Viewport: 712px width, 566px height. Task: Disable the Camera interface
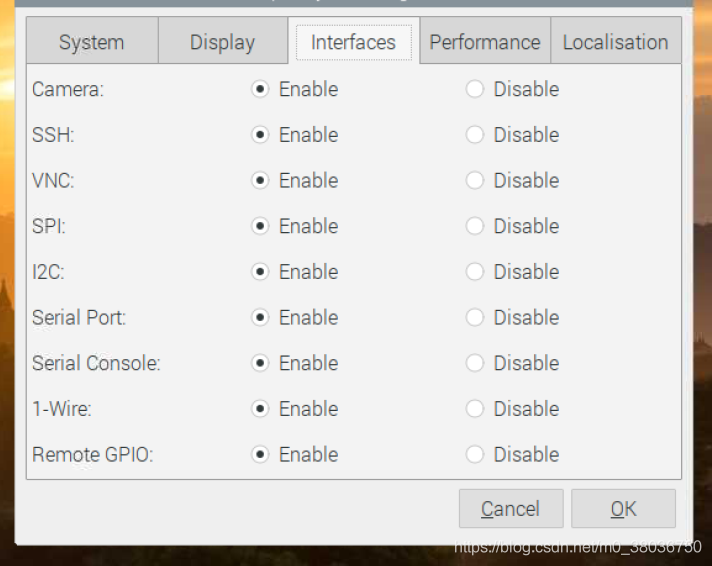[475, 89]
